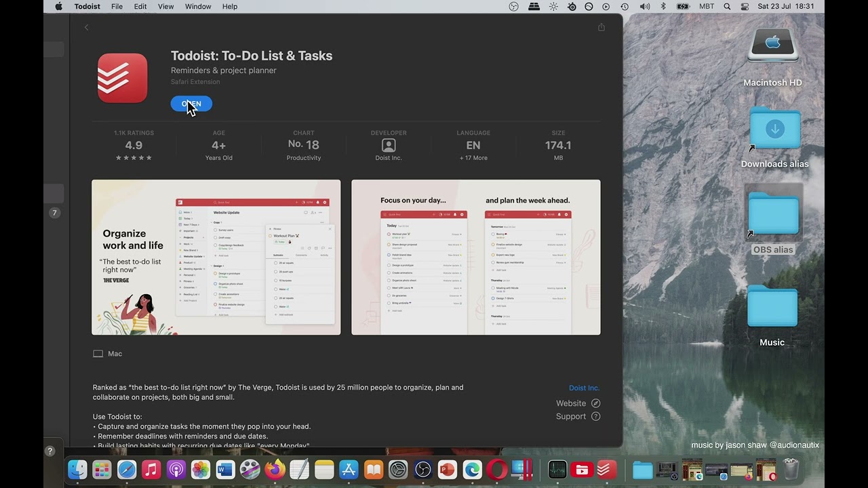This screenshot has width=868, height=488.
Task: Click the Todoist red app icon
Action: [x=122, y=78]
